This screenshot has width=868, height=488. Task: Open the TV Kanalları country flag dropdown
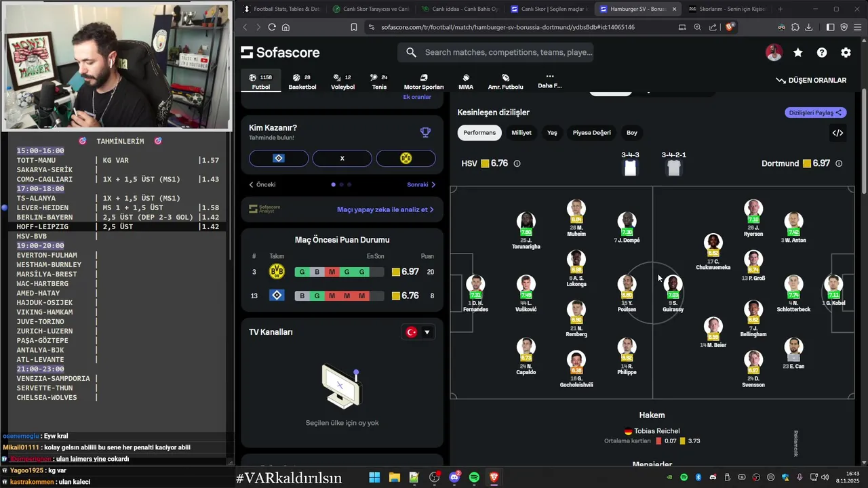[418, 332]
